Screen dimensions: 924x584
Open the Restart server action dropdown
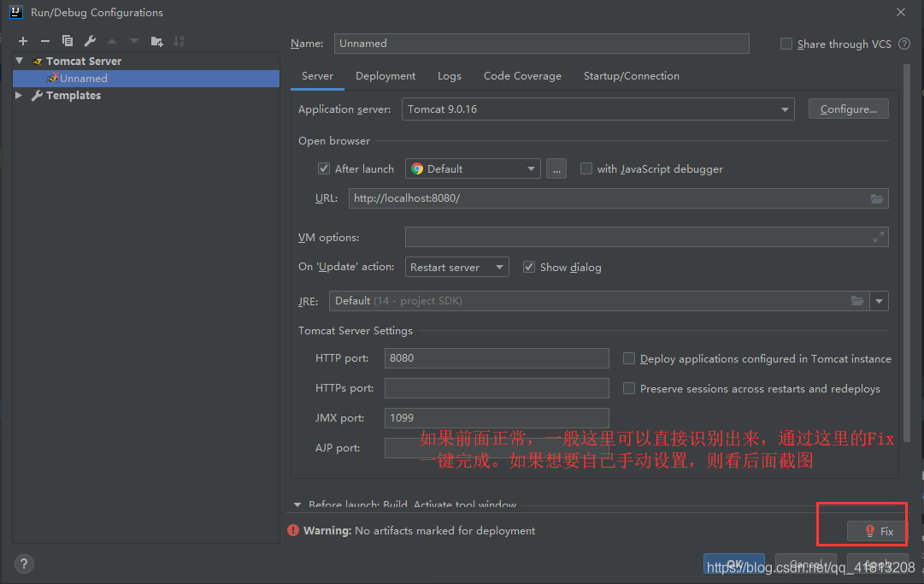(457, 268)
